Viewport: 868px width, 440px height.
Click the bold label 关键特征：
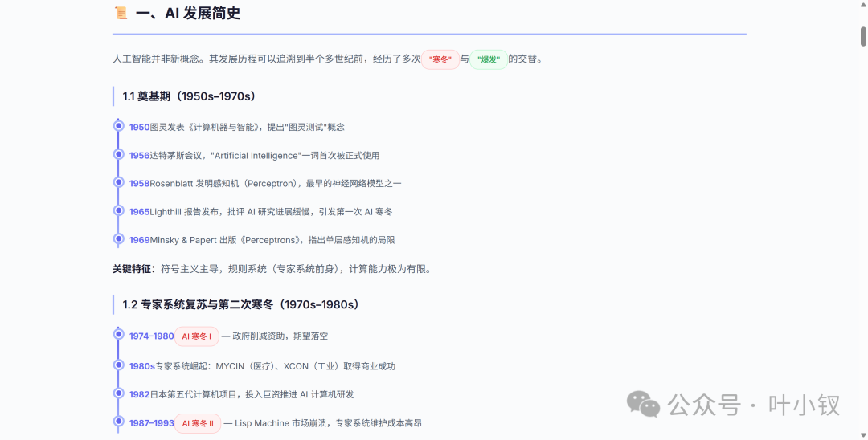pyautogui.click(x=134, y=269)
